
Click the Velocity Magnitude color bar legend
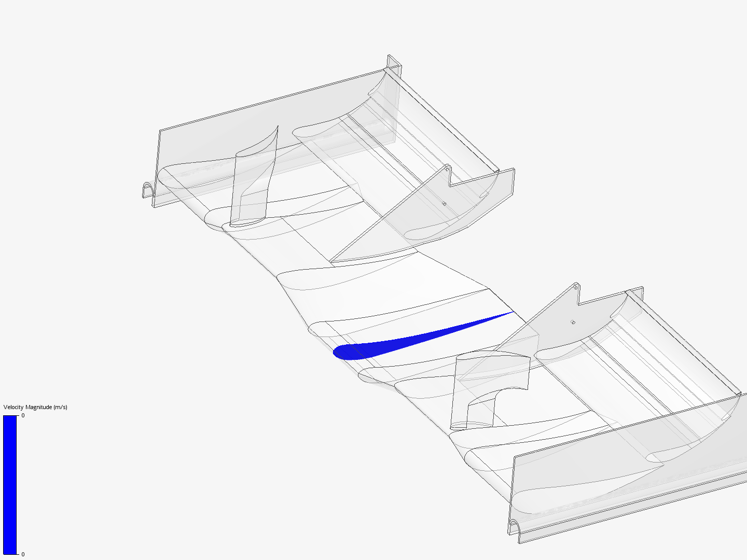[x=10, y=485]
